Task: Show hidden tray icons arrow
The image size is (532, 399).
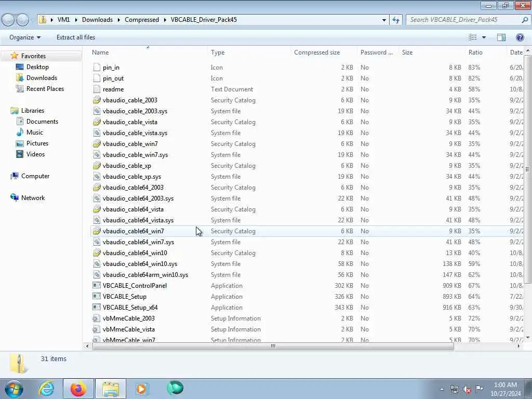Action: click(442, 390)
